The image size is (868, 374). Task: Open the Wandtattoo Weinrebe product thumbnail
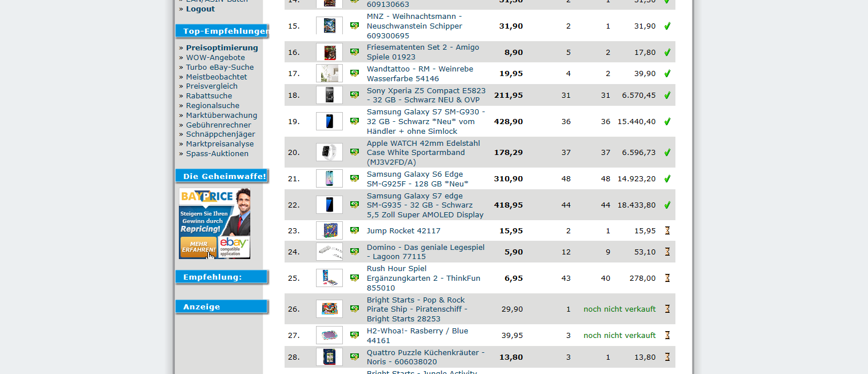pyautogui.click(x=329, y=73)
